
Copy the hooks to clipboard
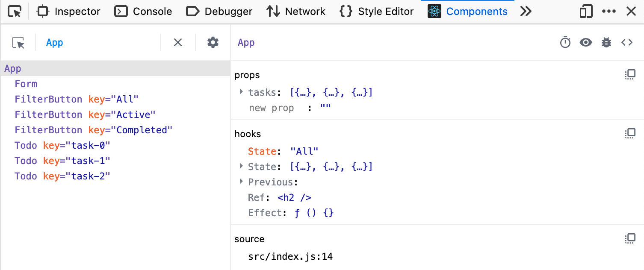630,133
